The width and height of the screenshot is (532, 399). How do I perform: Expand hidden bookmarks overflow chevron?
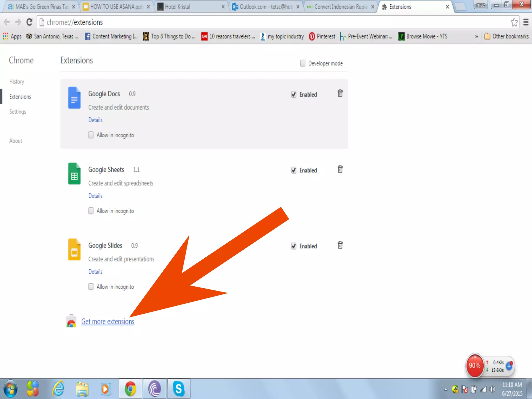tap(476, 36)
